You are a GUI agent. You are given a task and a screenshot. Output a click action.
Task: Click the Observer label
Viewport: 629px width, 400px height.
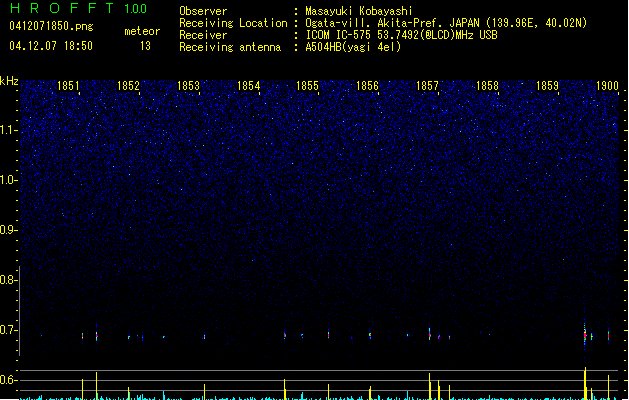coord(203,11)
